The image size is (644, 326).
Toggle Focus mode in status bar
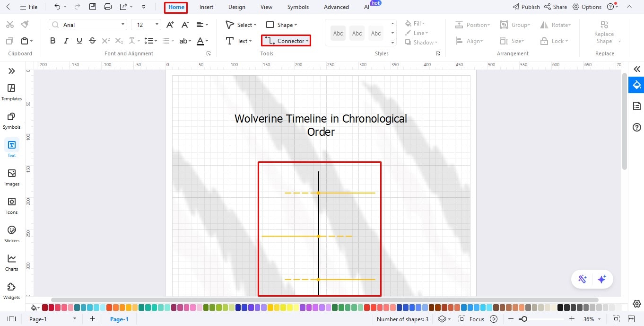coord(471,319)
